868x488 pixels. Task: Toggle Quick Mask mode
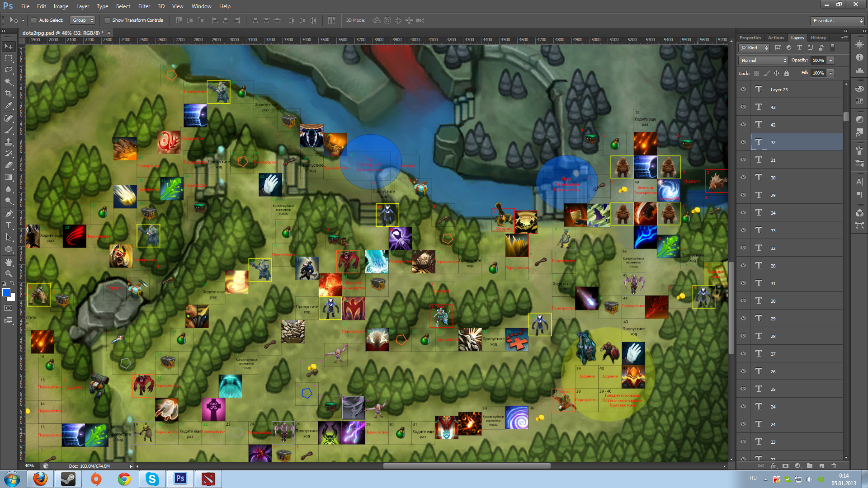tap(9, 308)
